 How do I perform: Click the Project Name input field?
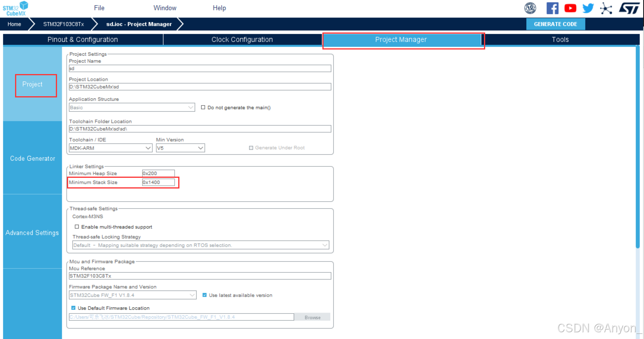pyautogui.click(x=200, y=69)
